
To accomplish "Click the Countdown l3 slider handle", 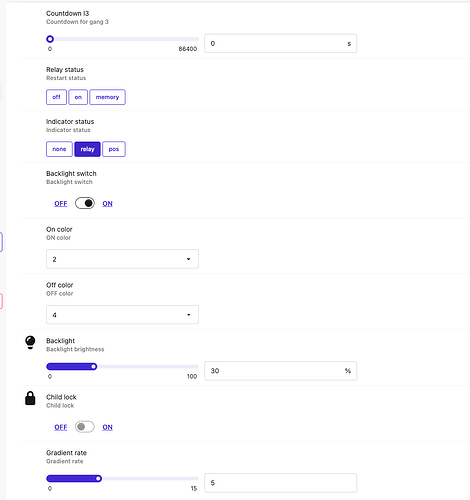I will pos(50,39).
